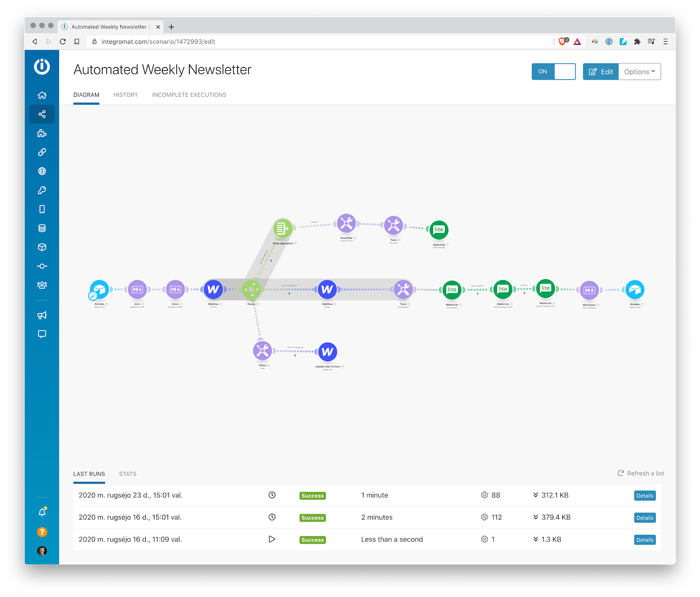Viewport: 700px width, 597px height.
Task: Open the Update Jobs To Sent module
Action: pos(327,352)
